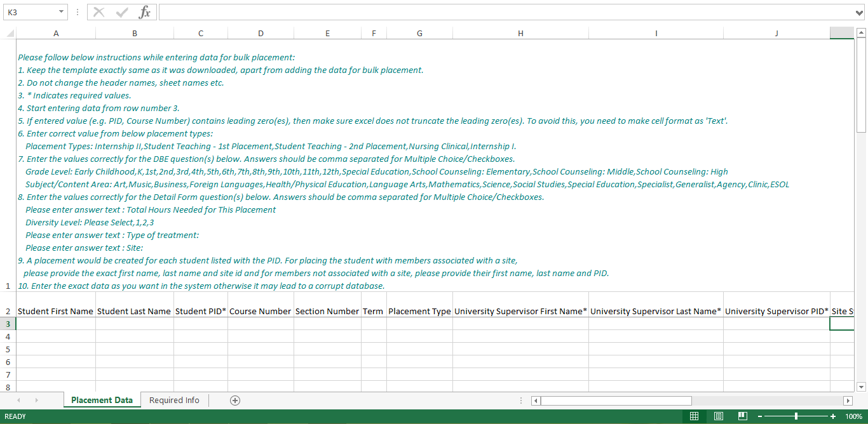Select row 6 header
Image resolution: width=868 pixels, height=424 pixels.
pos(8,362)
